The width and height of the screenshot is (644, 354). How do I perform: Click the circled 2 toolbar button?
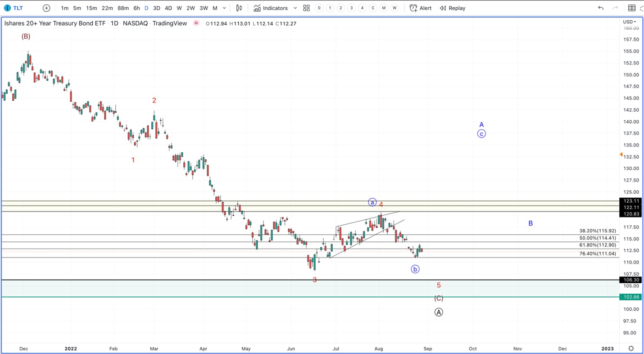(341, 8)
